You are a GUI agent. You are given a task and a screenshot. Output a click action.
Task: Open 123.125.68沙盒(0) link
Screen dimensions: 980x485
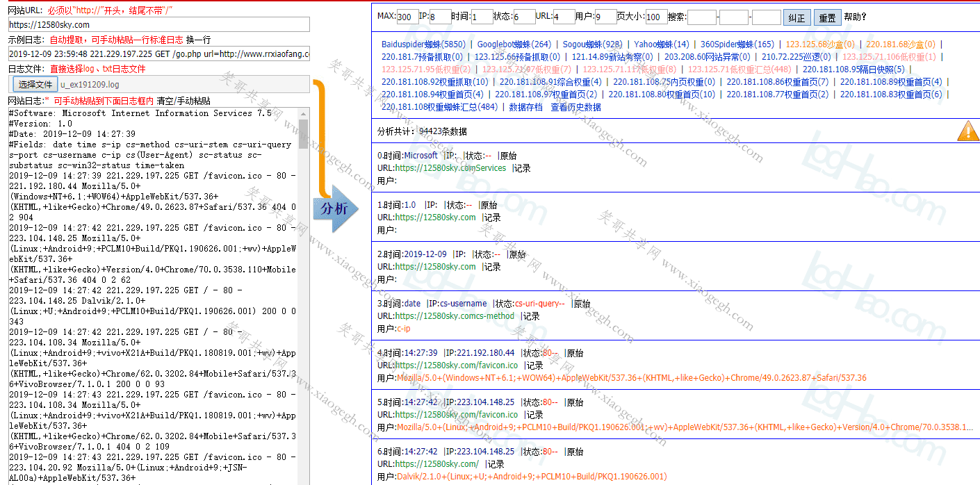[820, 44]
